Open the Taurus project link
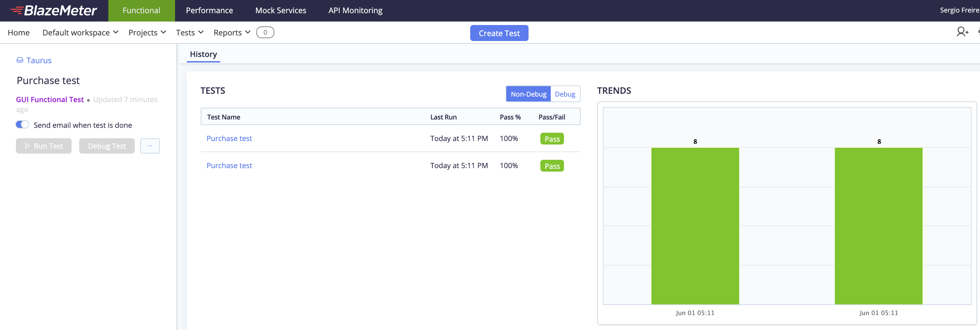Viewport: 980px width, 330px height. (39, 60)
